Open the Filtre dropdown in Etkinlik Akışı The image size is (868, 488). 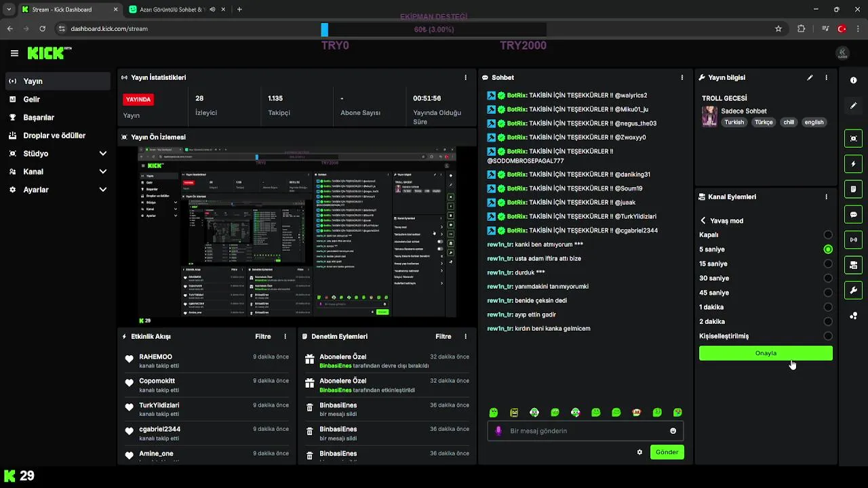click(263, 336)
